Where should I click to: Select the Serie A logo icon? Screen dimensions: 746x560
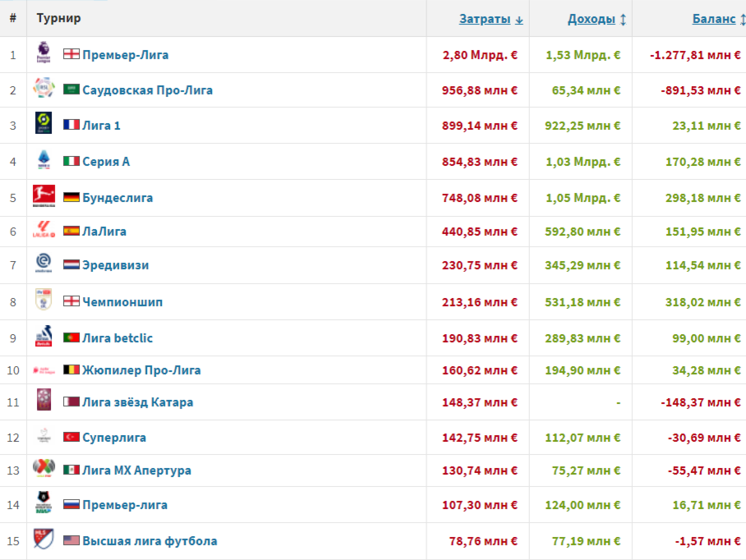coord(44,160)
